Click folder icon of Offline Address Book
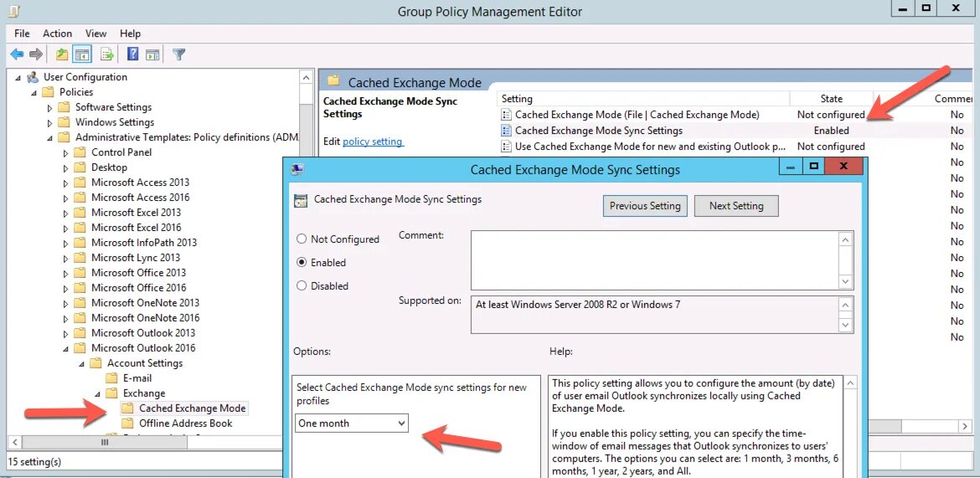 127,423
